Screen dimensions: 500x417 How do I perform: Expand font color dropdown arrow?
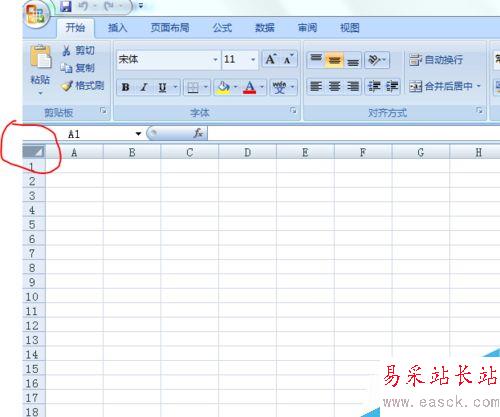pos(262,87)
